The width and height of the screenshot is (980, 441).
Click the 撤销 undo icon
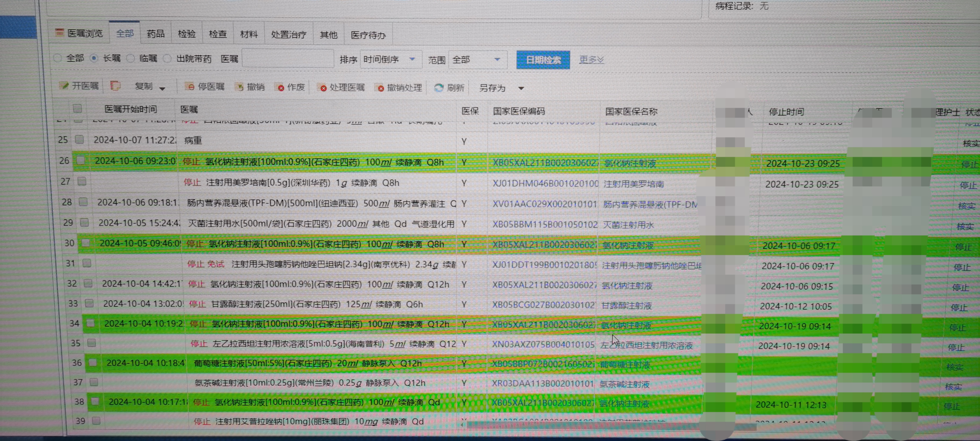coord(239,87)
